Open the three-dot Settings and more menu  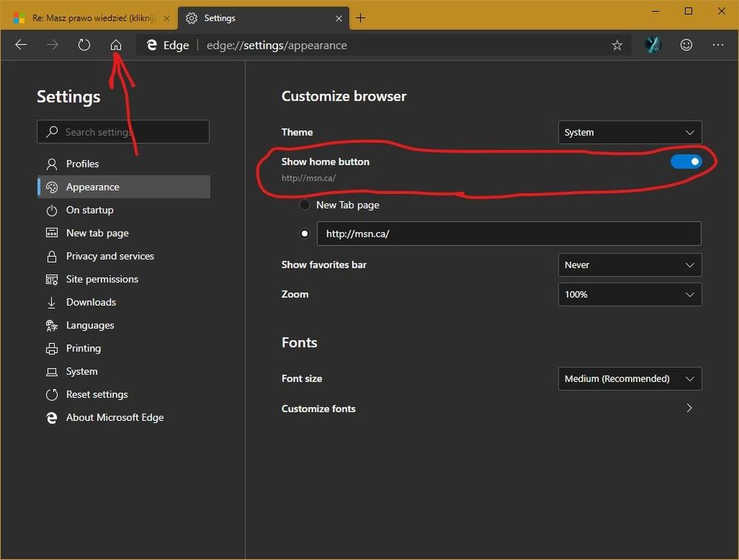(718, 45)
